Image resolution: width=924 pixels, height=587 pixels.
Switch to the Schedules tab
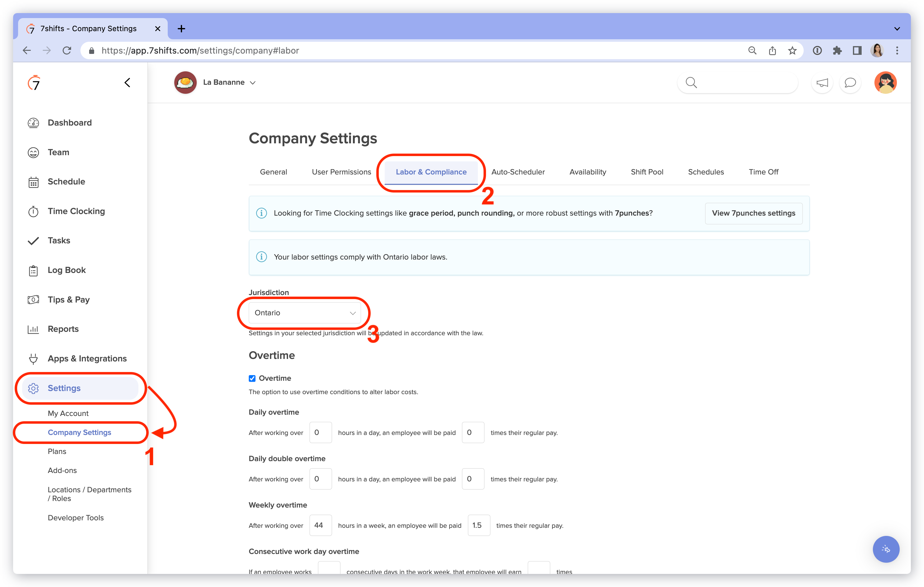pos(706,172)
